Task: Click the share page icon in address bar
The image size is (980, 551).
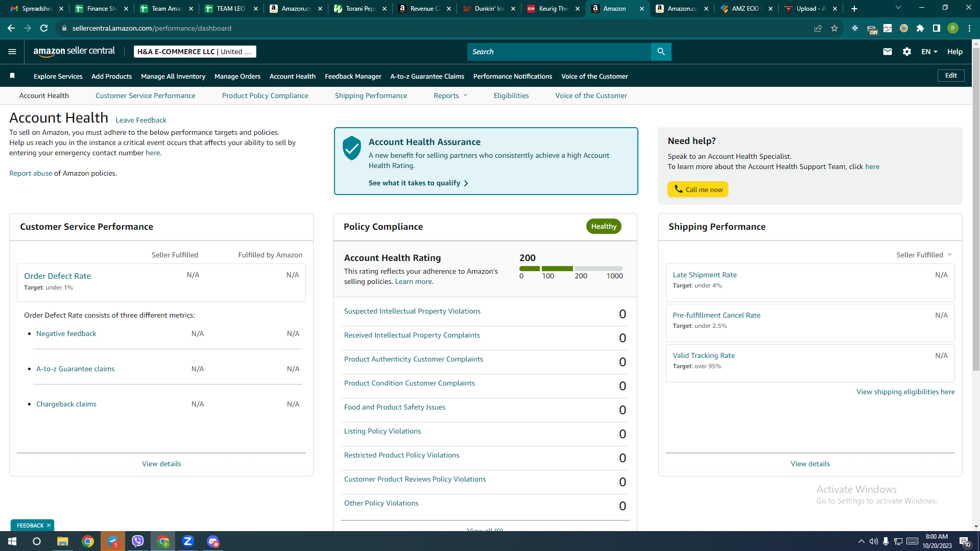Action: (x=818, y=28)
